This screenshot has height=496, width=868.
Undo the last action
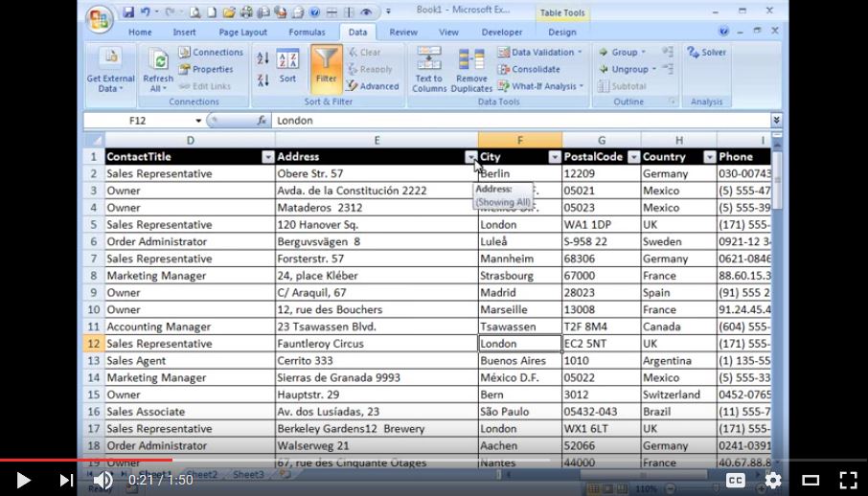tap(145, 11)
